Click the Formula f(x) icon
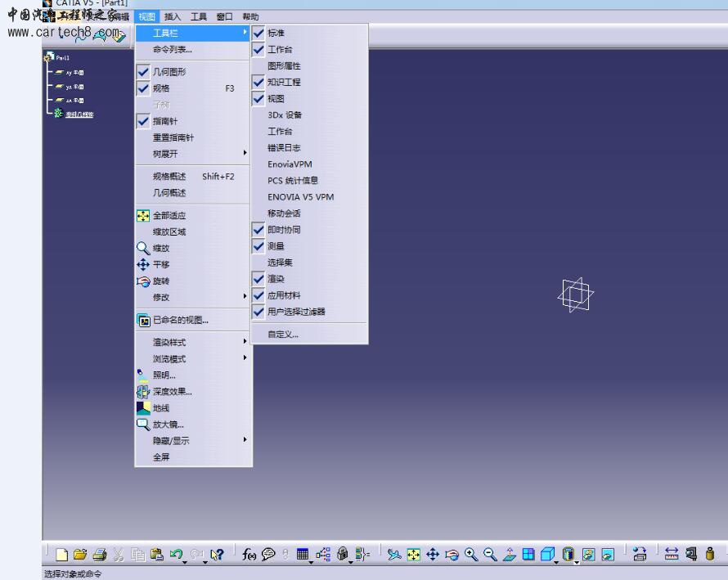Screen dimensions: 728x580 pos(249,555)
